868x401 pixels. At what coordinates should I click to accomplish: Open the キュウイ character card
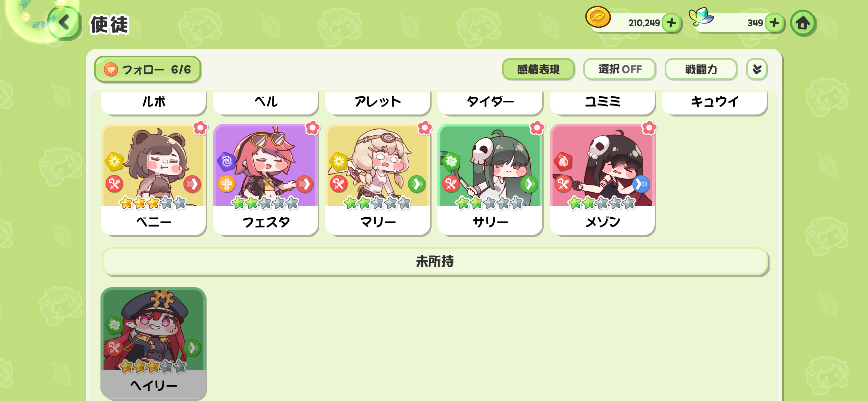[714, 102]
